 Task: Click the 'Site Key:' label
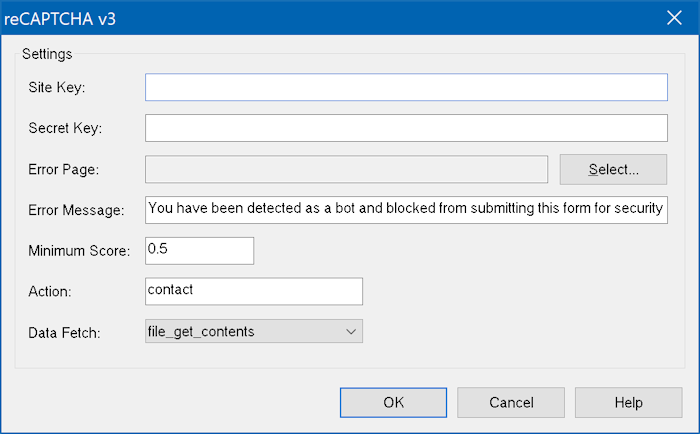pos(57,88)
